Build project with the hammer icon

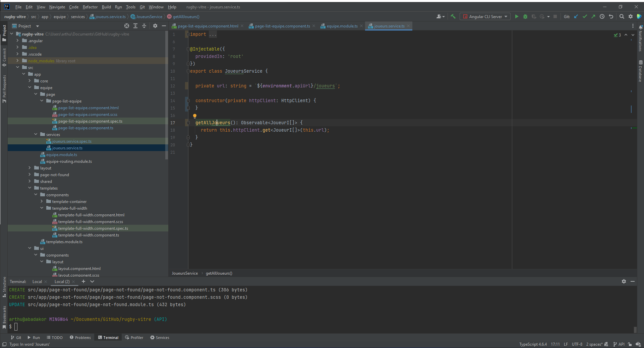pos(453,16)
